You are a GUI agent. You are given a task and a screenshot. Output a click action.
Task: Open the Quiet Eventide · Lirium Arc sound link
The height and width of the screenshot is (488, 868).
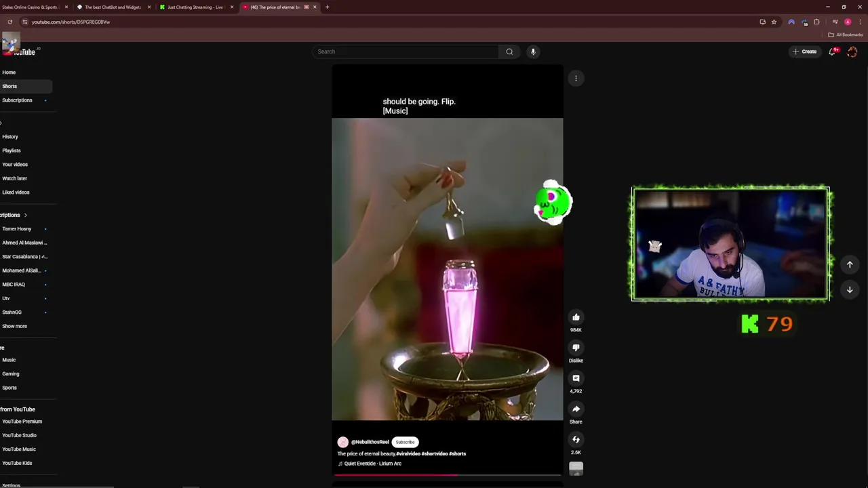[x=372, y=464]
